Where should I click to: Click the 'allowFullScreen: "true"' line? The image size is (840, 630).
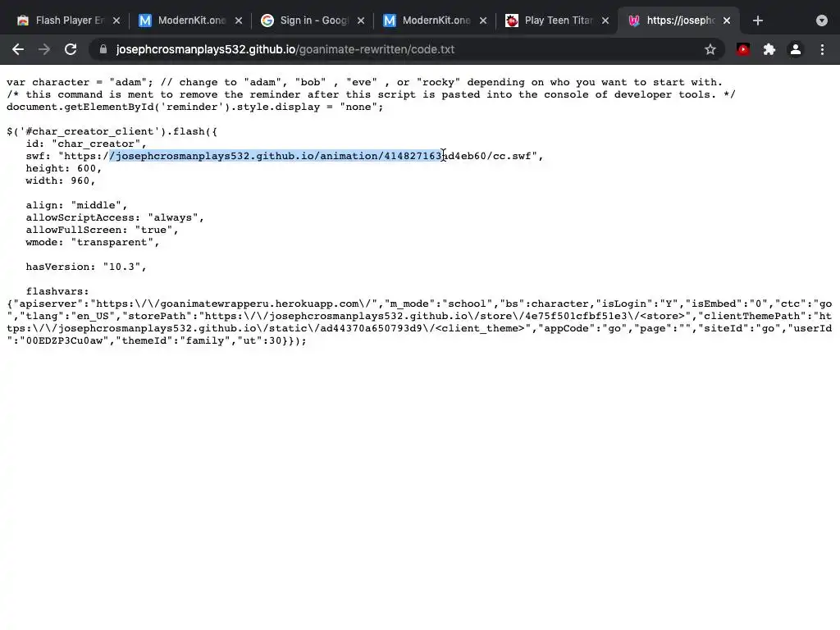(102, 230)
